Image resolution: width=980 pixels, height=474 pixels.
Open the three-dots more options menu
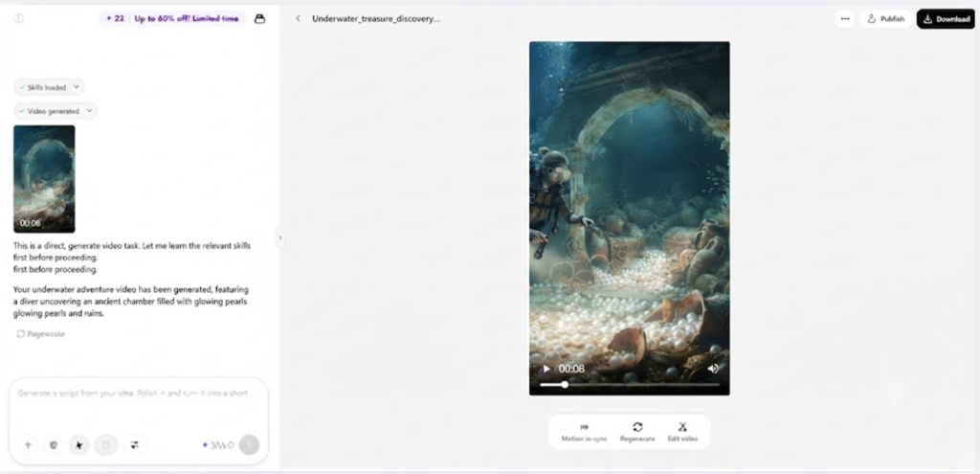click(x=845, y=19)
